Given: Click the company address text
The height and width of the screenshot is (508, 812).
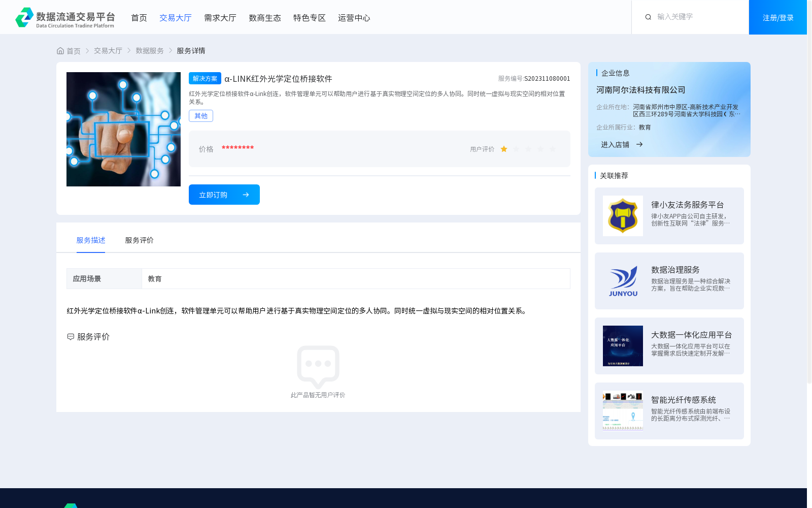Looking at the screenshot, I should click(x=687, y=111).
